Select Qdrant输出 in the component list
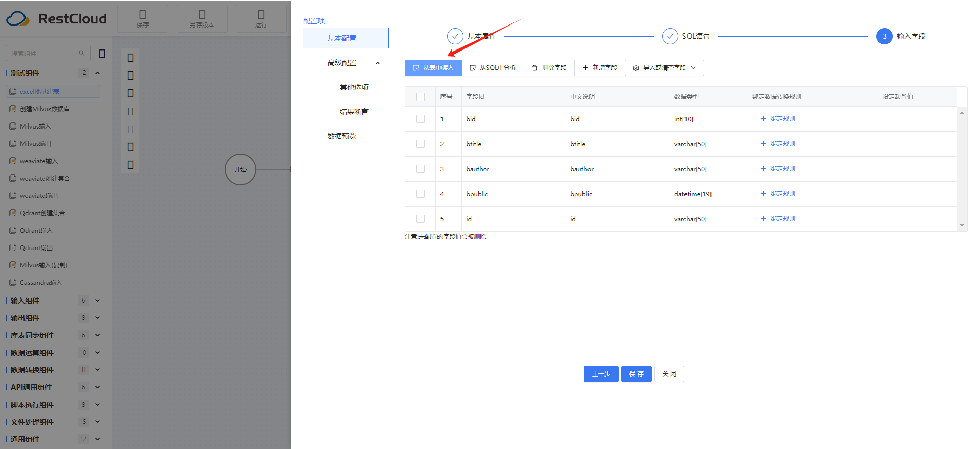 pos(36,247)
